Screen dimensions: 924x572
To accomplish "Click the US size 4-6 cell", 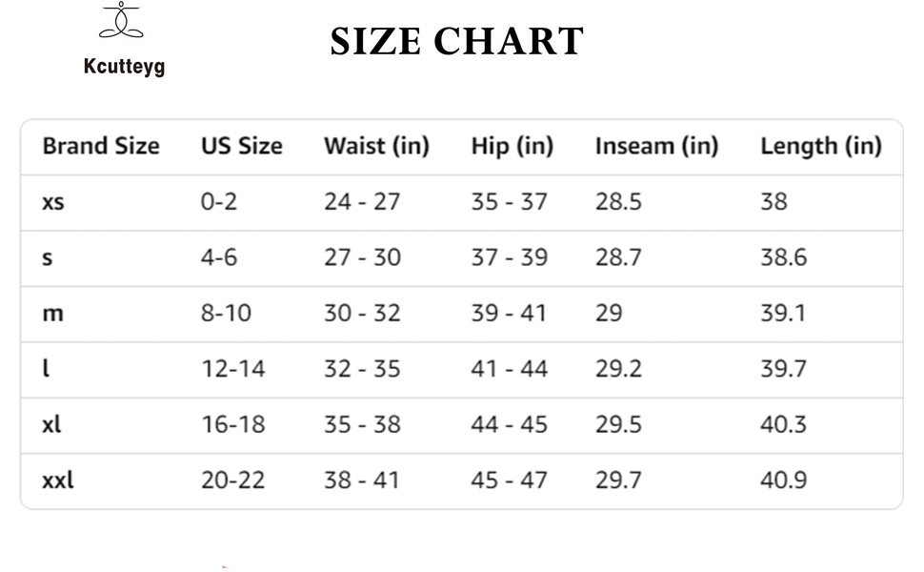I will tap(219, 257).
